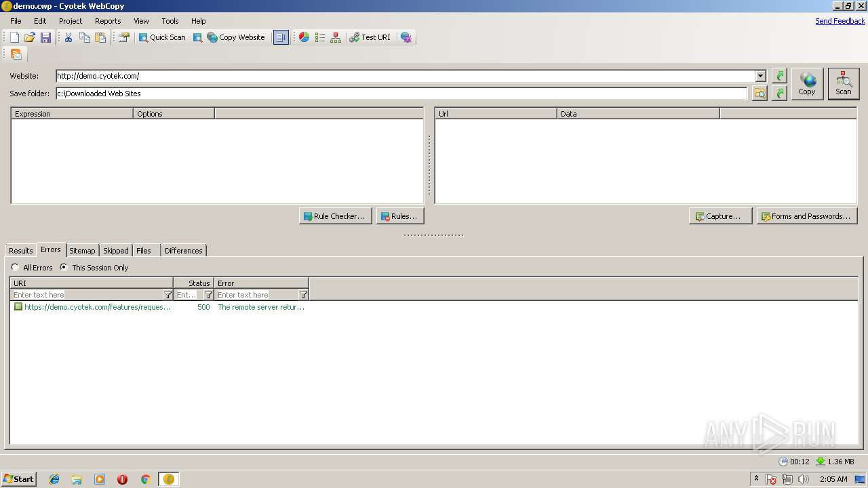Screen dimensions: 868x488
Task: Click the list report toolbar icon
Action: [x=320, y=37]
